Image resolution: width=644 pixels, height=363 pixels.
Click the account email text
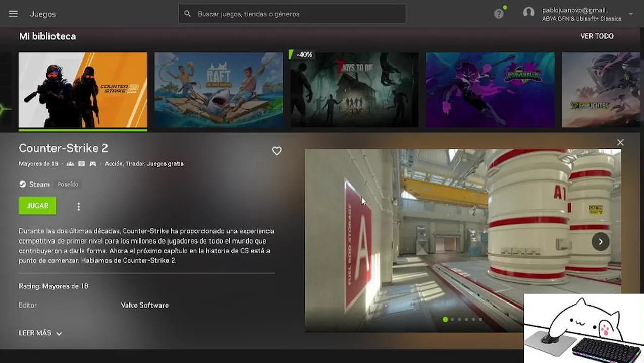[x=575, y=10]
